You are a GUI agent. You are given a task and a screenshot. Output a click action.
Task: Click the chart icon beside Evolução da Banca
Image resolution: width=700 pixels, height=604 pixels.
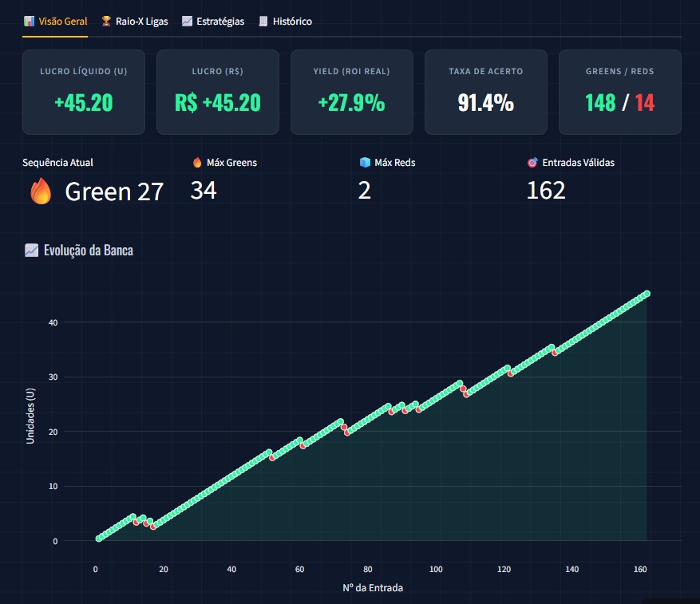point(31,251)
